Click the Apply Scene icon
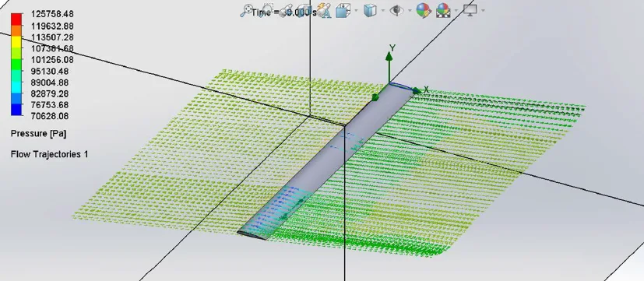The image size is (644, 281). 443,10
